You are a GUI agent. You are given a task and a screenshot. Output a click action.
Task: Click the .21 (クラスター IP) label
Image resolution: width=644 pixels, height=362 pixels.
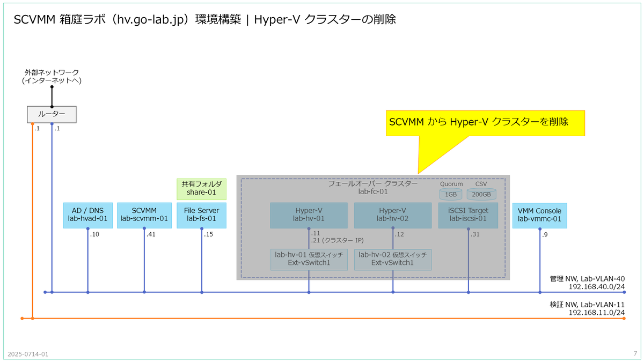coord(338,240)
